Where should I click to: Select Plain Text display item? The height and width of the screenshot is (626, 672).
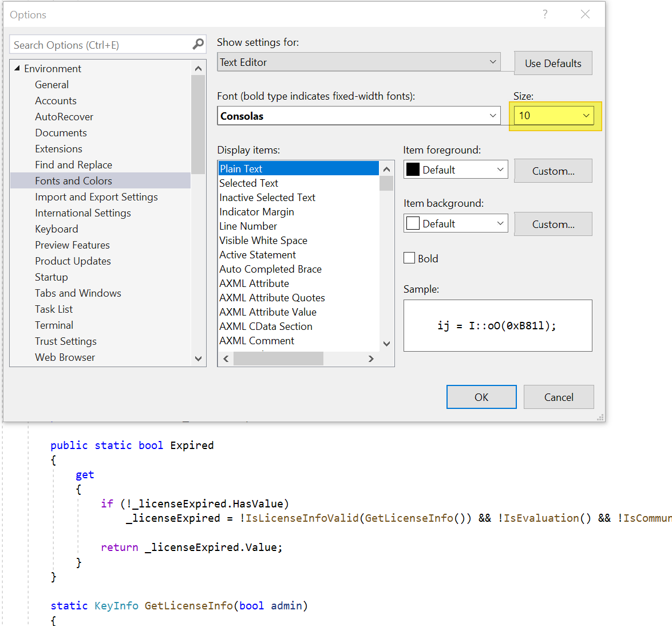298,168
